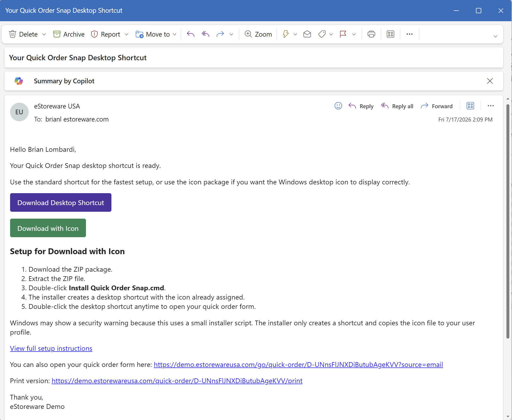Click the toolbar Reply All icon

pos(205,34)
